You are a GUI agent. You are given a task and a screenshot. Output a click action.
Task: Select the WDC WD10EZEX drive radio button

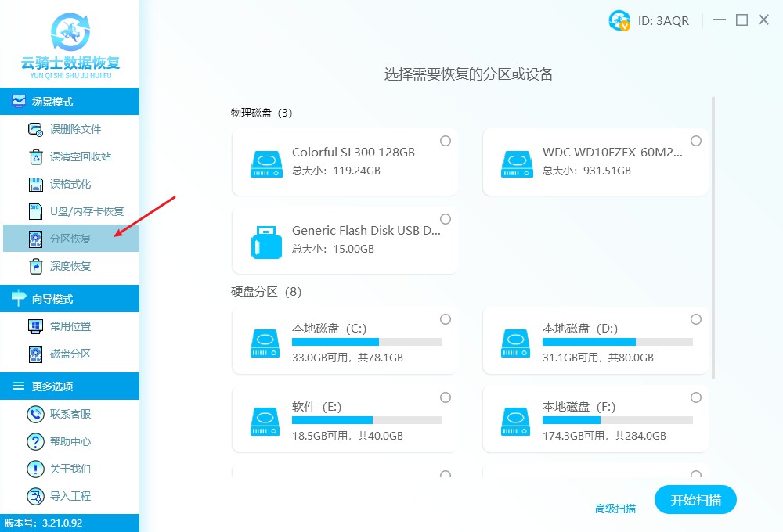(695, 141)
